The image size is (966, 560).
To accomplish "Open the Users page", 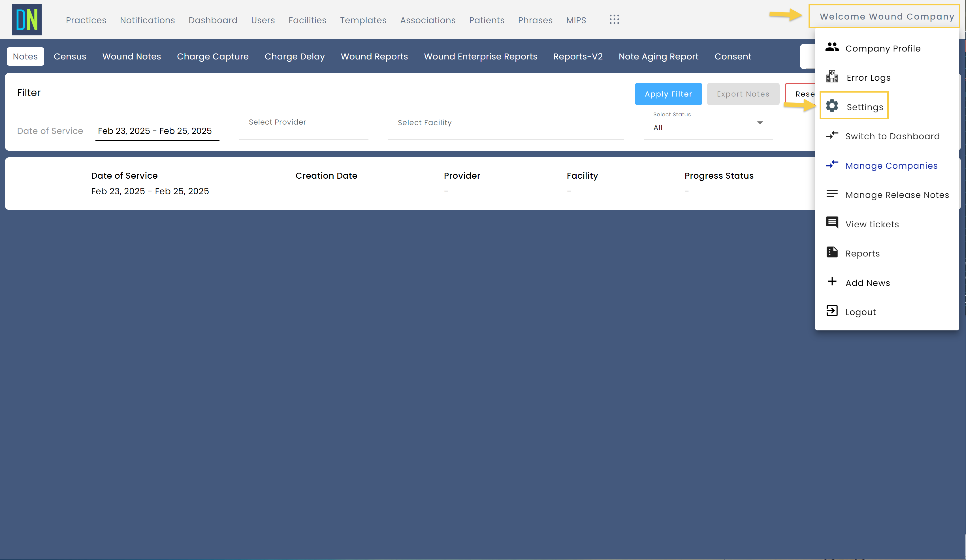I will pyautogui.click(x=263, y=20).
